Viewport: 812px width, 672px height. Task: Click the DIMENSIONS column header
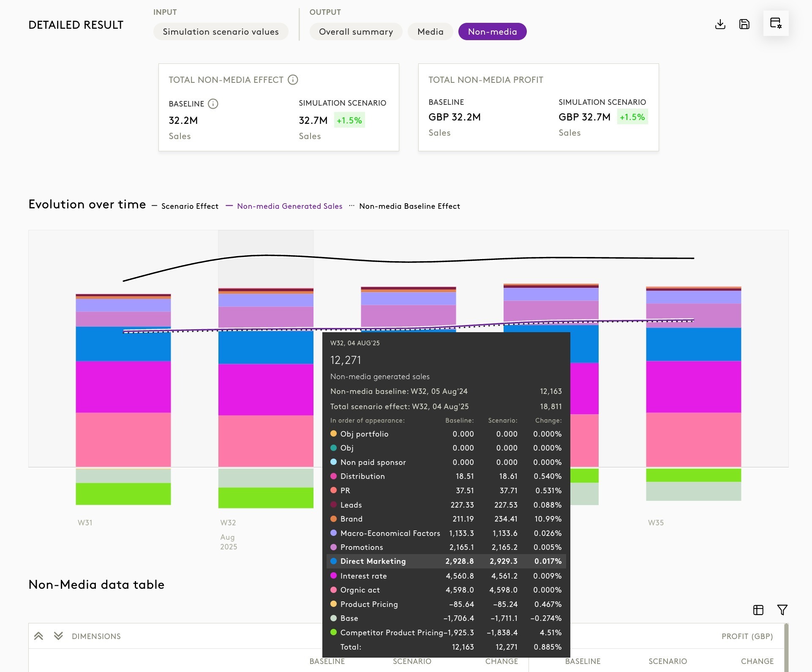96,636
